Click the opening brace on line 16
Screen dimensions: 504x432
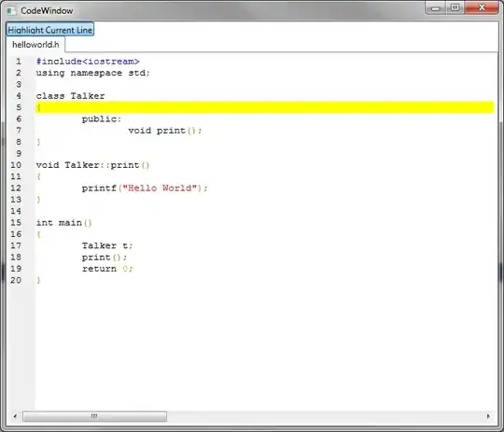tap(38, 234)
